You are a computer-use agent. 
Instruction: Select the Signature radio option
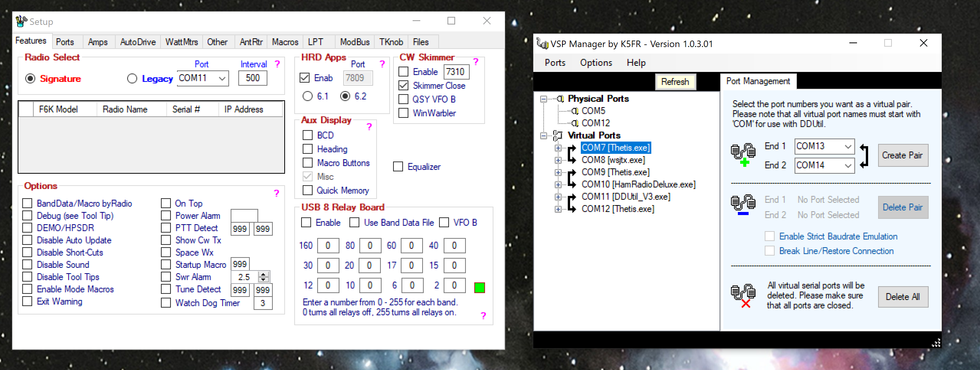(30, 79)
